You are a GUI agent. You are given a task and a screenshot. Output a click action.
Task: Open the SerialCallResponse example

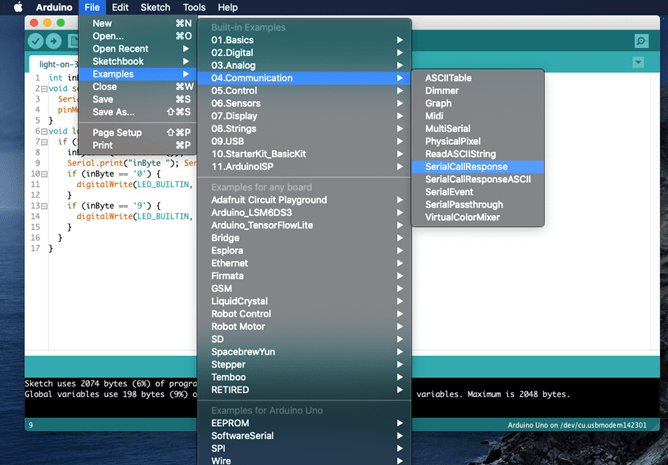(478, 167)
